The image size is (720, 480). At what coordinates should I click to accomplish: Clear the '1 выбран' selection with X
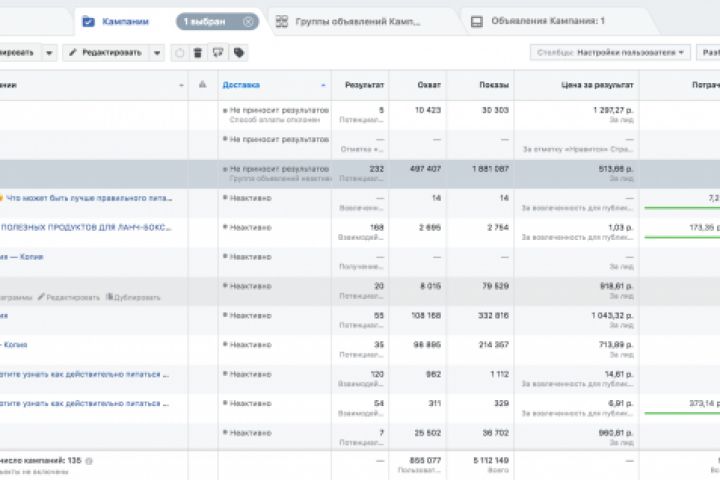[247, 21]
